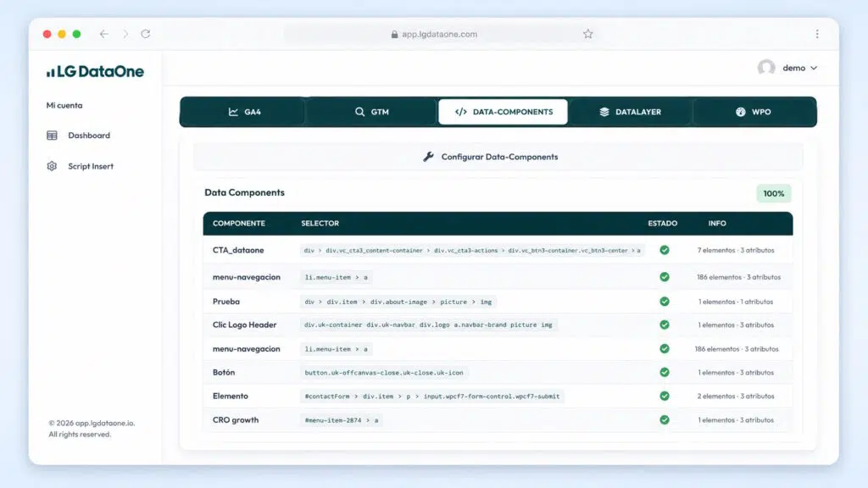Click green status check for Elemento
The image size is (868, 488).
click(665, 396)
